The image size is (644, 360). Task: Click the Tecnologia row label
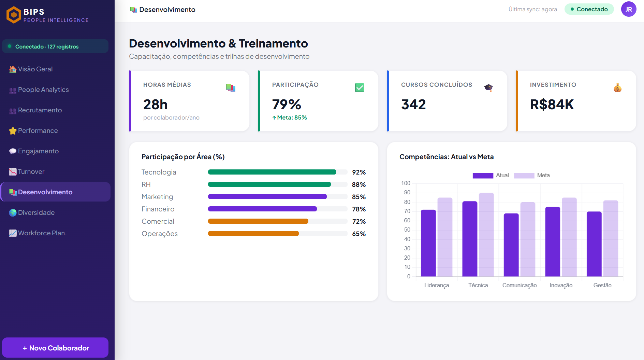coord(159,172)
